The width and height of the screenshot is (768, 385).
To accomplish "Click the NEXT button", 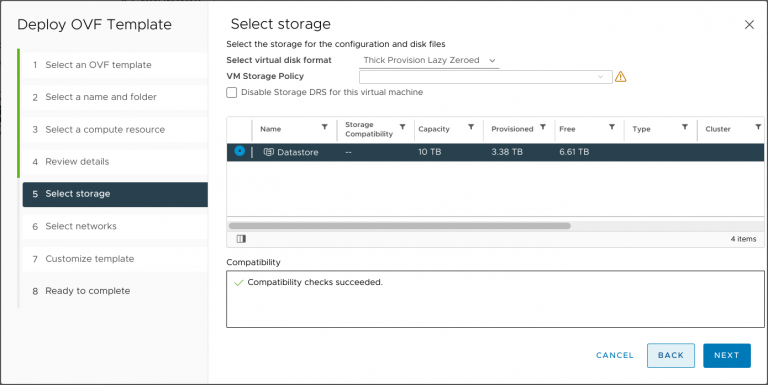I will coord(726,355).
